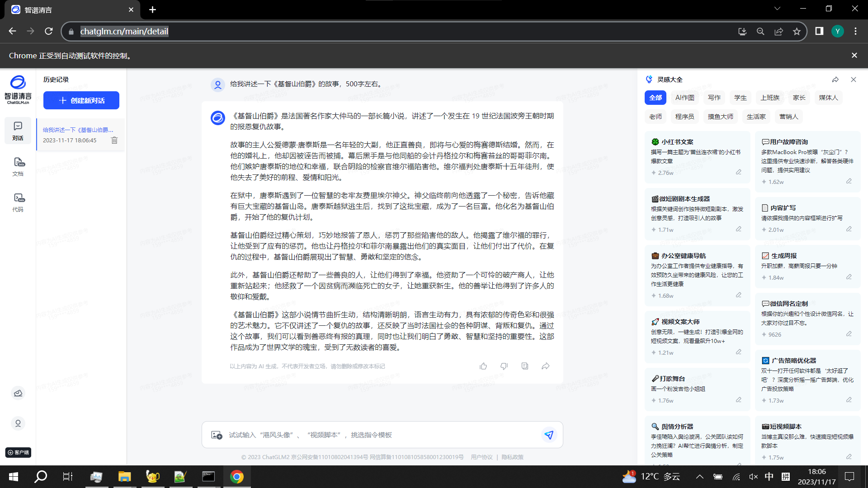Select the 写作 category tab
This screenshot has width=868, height=488.
click(714, 98)
